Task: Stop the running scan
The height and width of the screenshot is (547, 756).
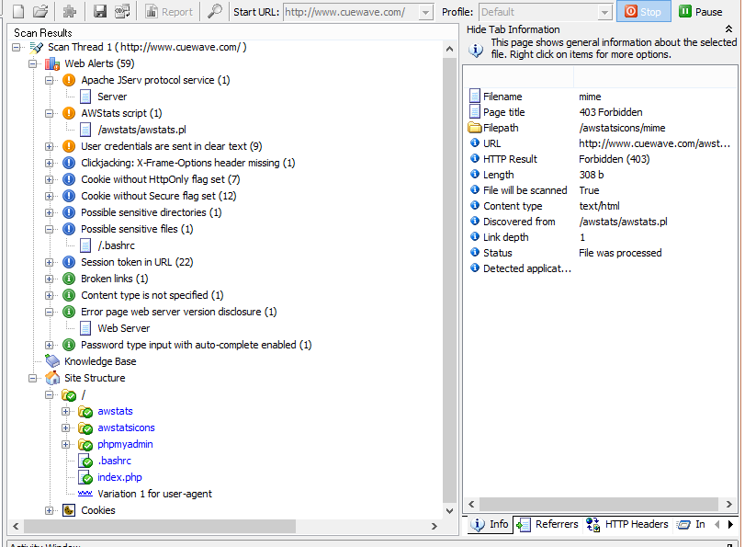Action: tap(643, 12)
